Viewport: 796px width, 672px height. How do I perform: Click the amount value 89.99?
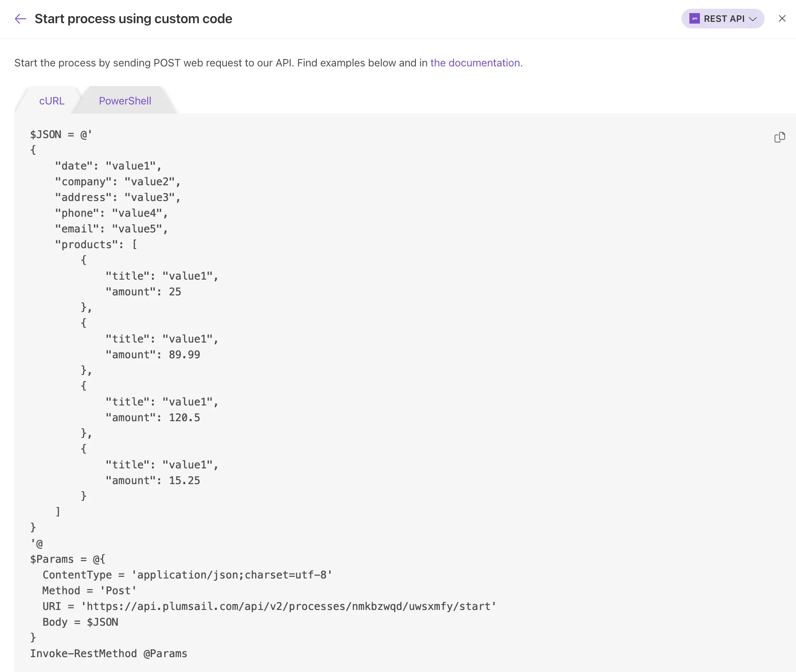point(185,354)
